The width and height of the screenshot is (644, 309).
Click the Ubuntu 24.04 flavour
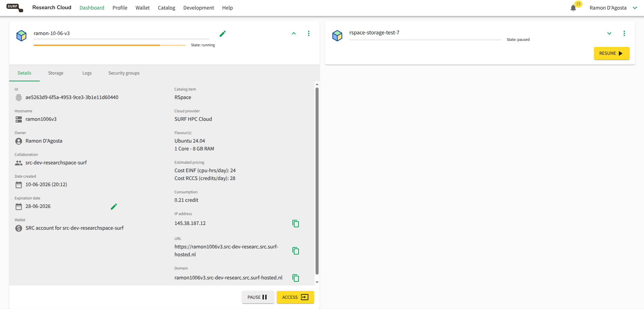click(x=190, y=141)
